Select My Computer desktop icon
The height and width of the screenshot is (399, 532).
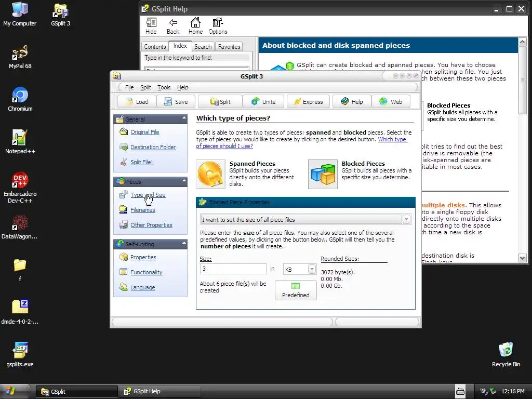tap(20, 14)
